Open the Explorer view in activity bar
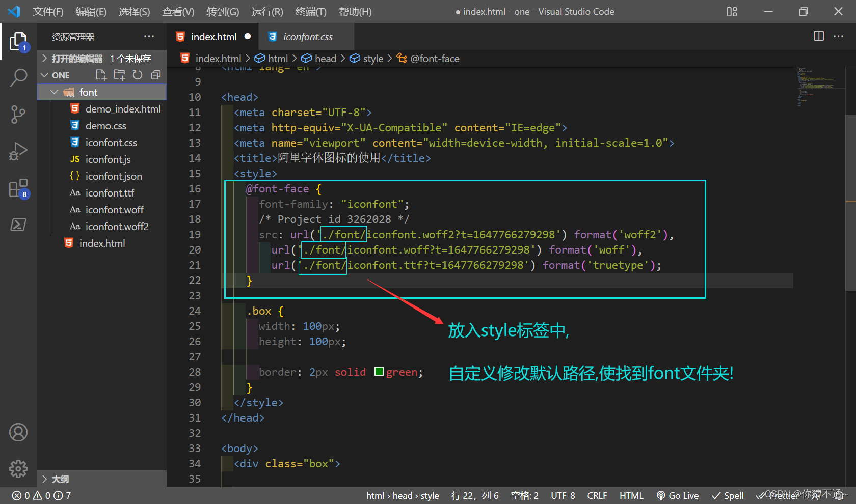The image size is (856, 504). point(18,42)
